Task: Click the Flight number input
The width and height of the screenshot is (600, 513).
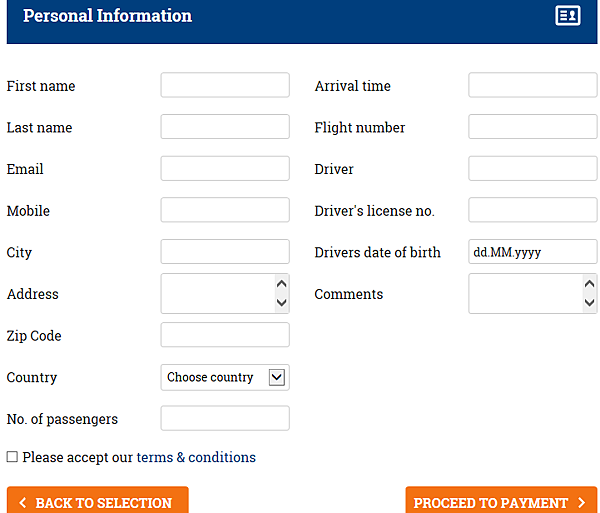Action: coord(533,127)
